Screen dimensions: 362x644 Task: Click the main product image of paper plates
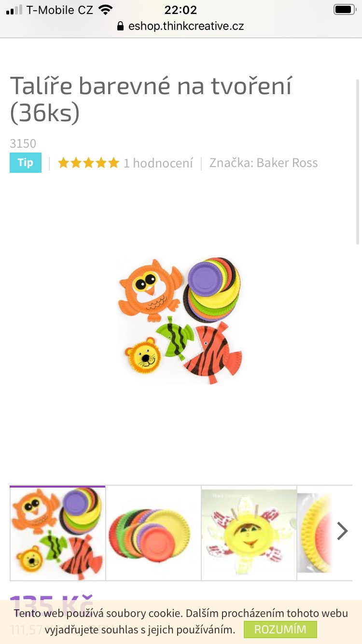[x=180, y=321]
